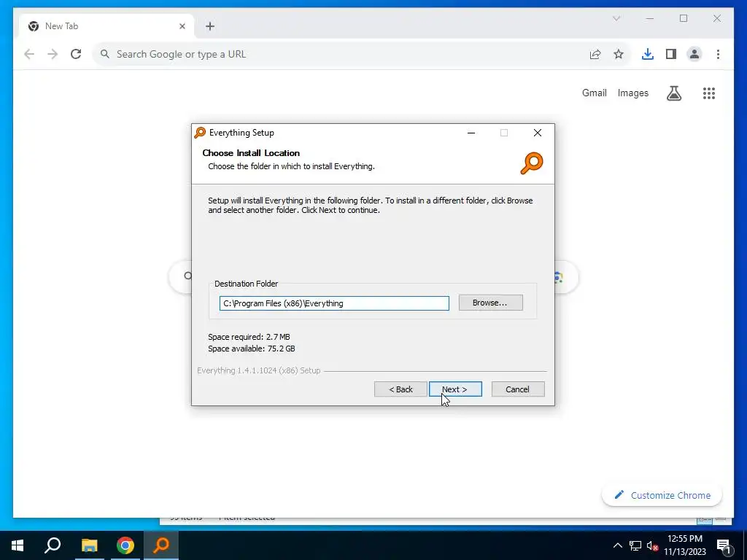747x560 pixels.
Task: Reload the Chrome page
Action: (76, 54)
